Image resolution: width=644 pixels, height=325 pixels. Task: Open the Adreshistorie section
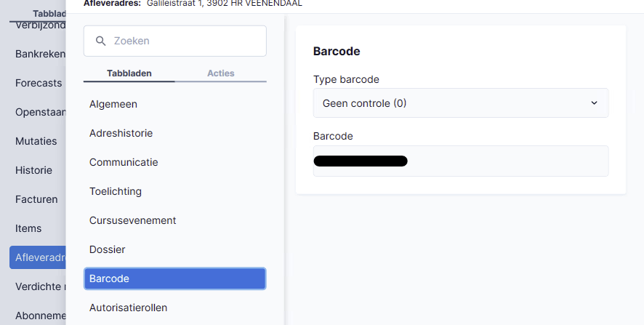click(x=121, y=133)
